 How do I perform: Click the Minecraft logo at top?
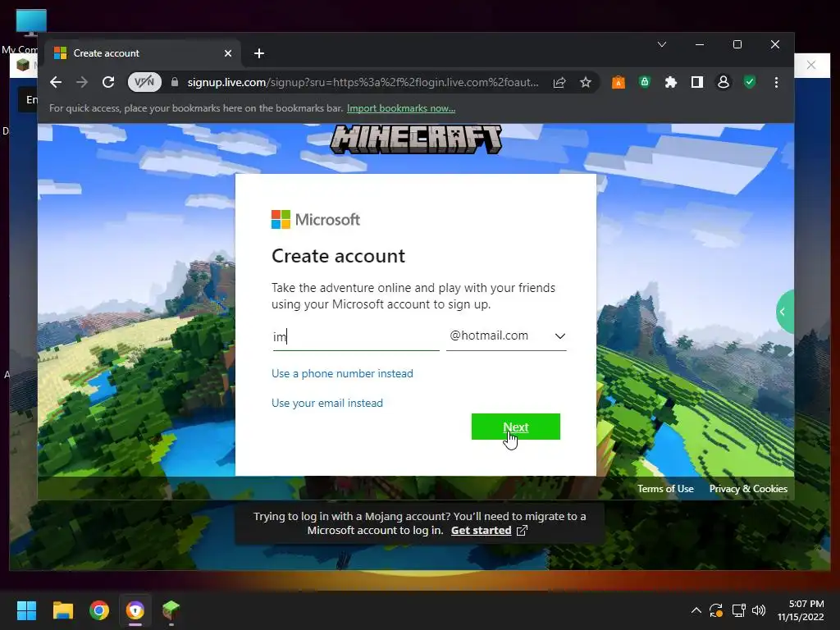coord(416,139)
